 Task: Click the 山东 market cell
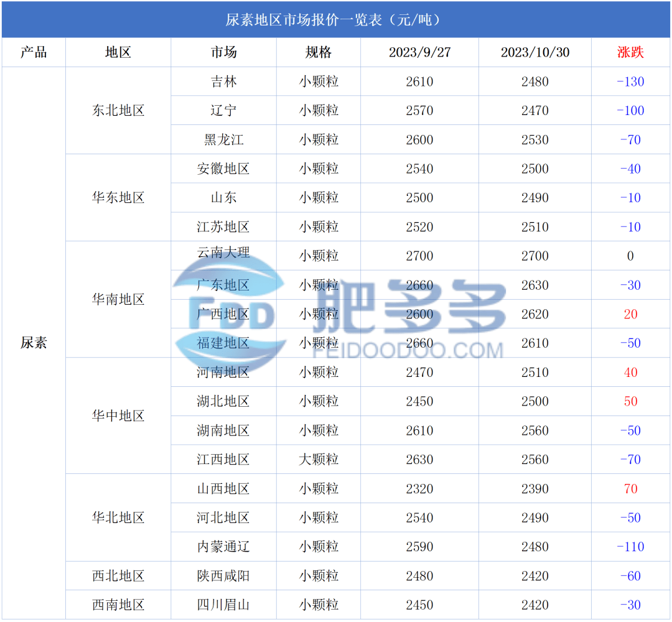coord(223,197)
